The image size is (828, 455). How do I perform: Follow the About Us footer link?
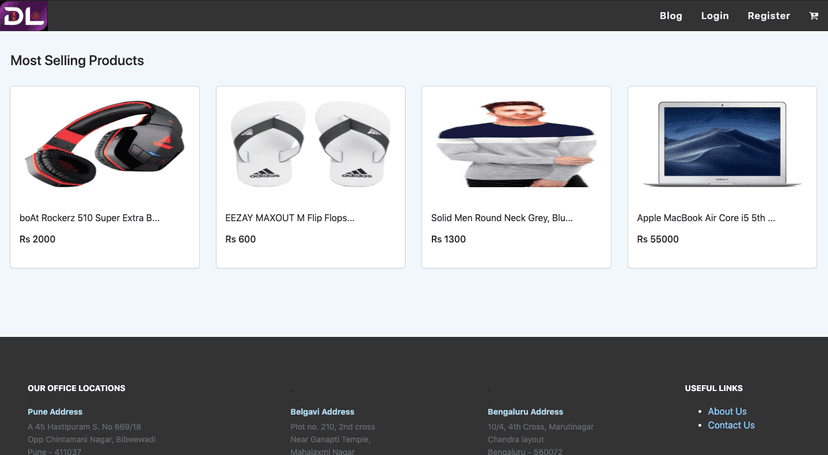727,411
